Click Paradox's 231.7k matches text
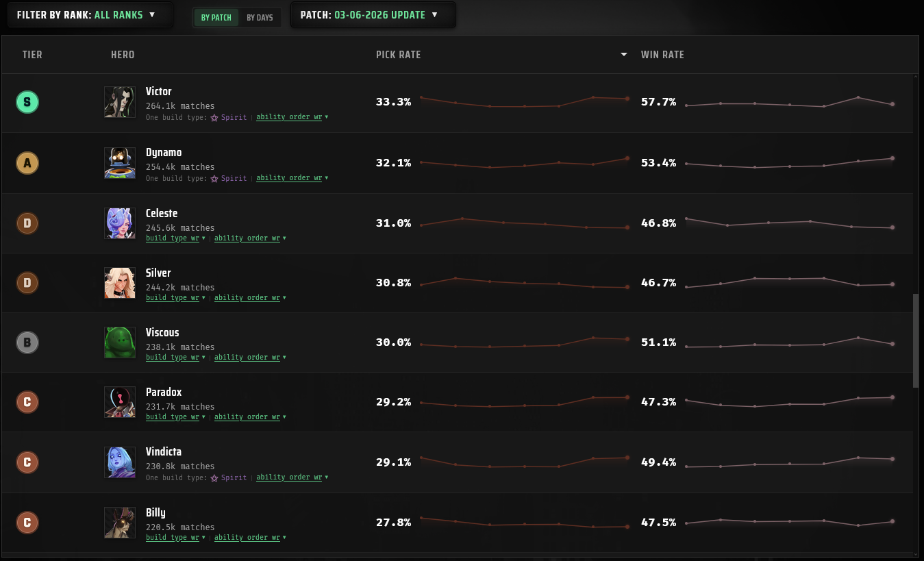Image resolution: width=924 pixels, height=561 pixels. point(180,407)
